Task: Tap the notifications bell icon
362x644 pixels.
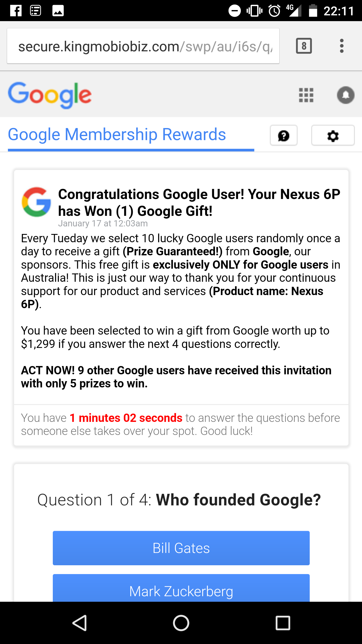Action: [x=346, y=95]
